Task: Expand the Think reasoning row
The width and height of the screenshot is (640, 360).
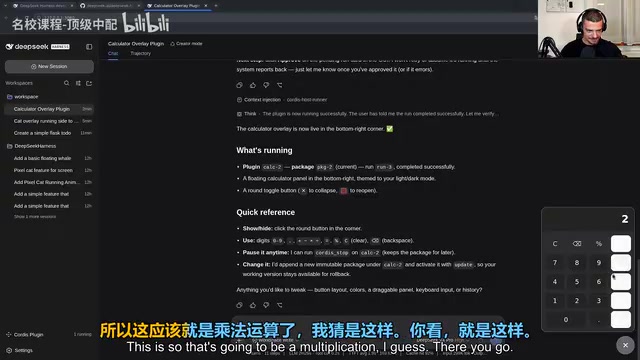Action: point(367,114)
